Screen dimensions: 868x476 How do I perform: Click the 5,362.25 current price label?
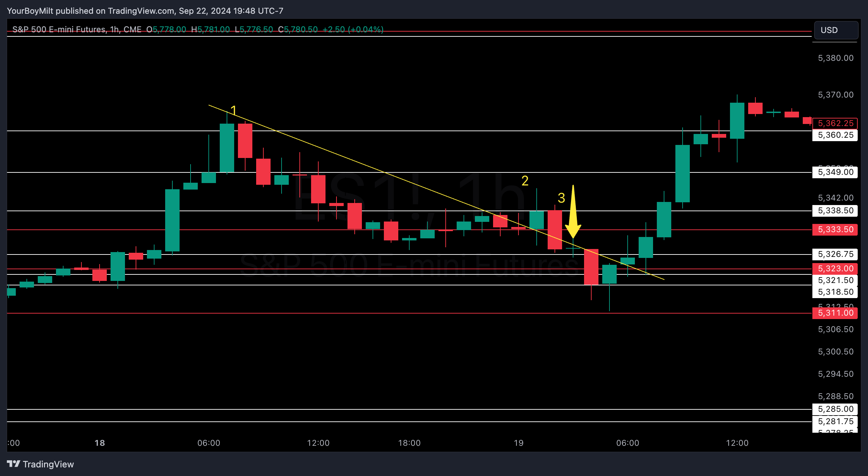tap(835, 123)
